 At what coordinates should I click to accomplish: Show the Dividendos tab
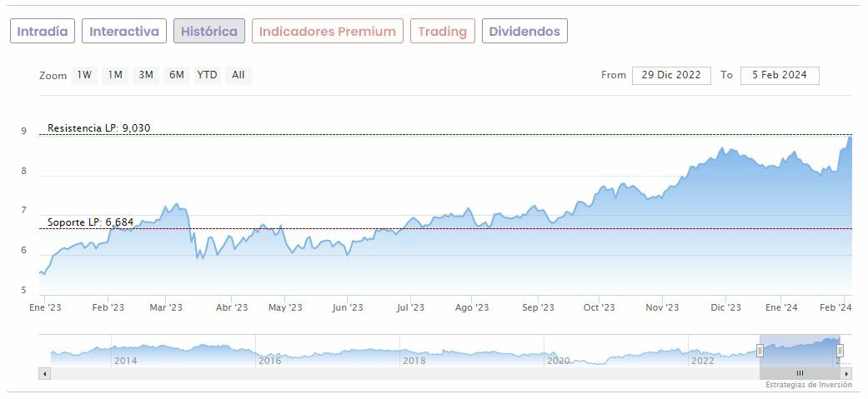pos(524,32)
